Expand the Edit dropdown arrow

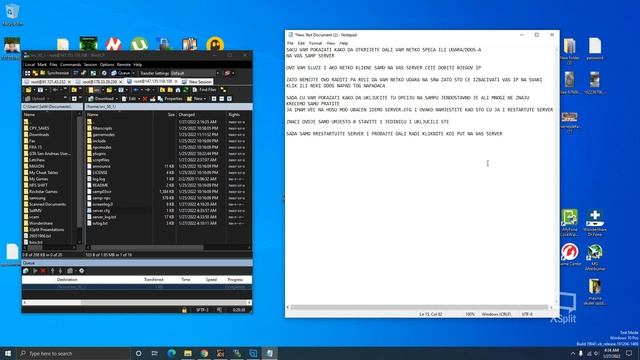point(139,99)
